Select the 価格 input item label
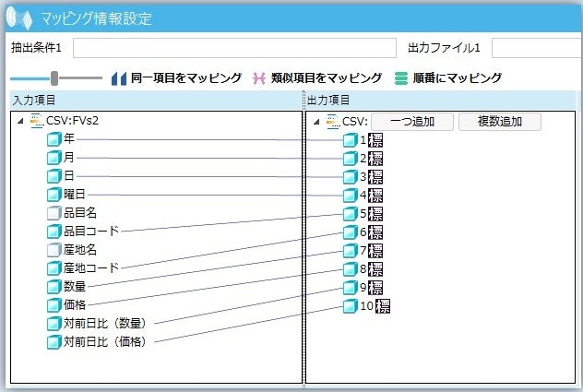The height and width of the screenshot is (392, 583). (75, 304)
